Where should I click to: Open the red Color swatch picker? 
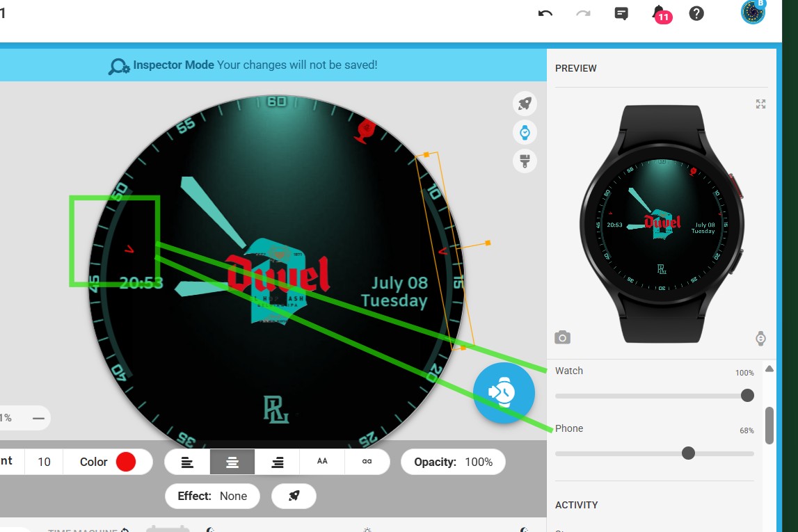tap(126, 462)
